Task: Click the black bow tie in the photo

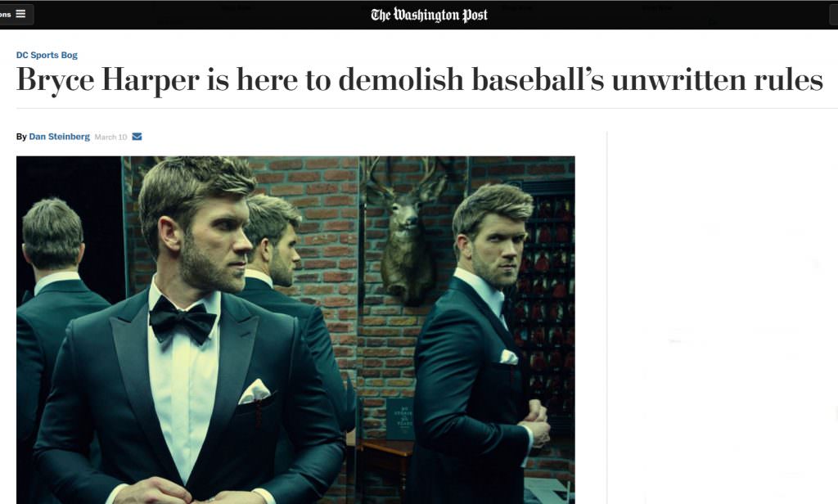Action: click(x=182, y=319)
